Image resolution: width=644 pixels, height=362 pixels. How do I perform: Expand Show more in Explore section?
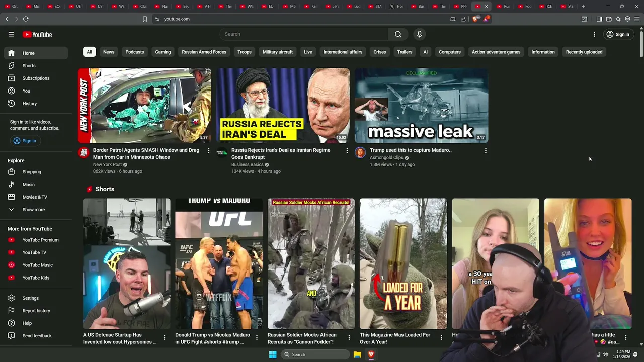[36, 210]
